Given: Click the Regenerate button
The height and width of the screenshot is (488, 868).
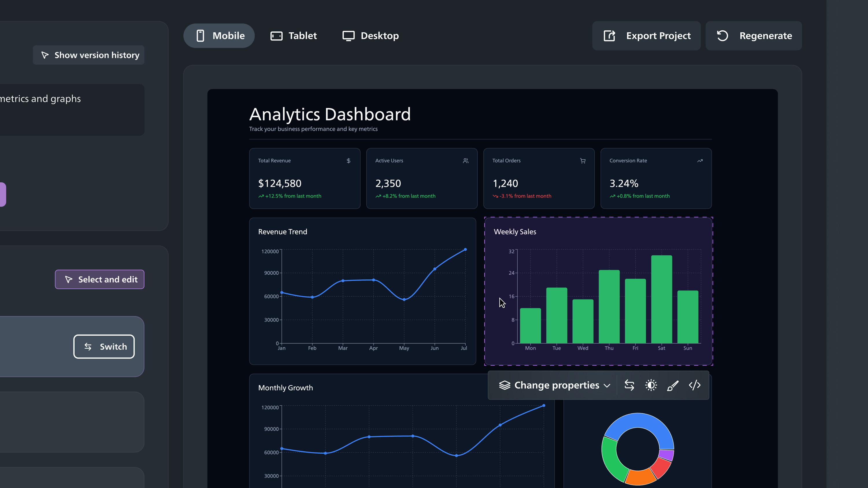Looking at the screenshot, I should (753, 36).
